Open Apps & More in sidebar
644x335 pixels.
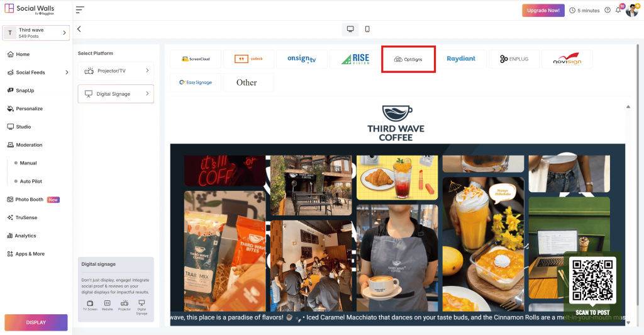tap(26, 254)
